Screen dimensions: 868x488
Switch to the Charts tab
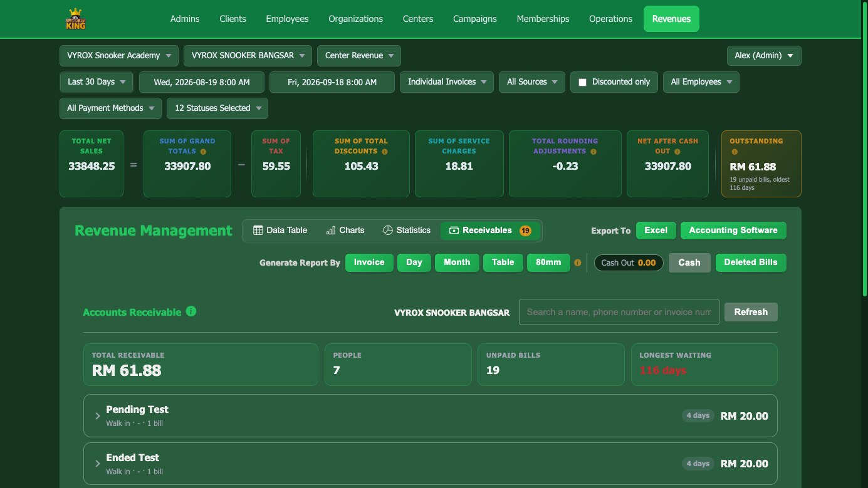pos(345,231)
